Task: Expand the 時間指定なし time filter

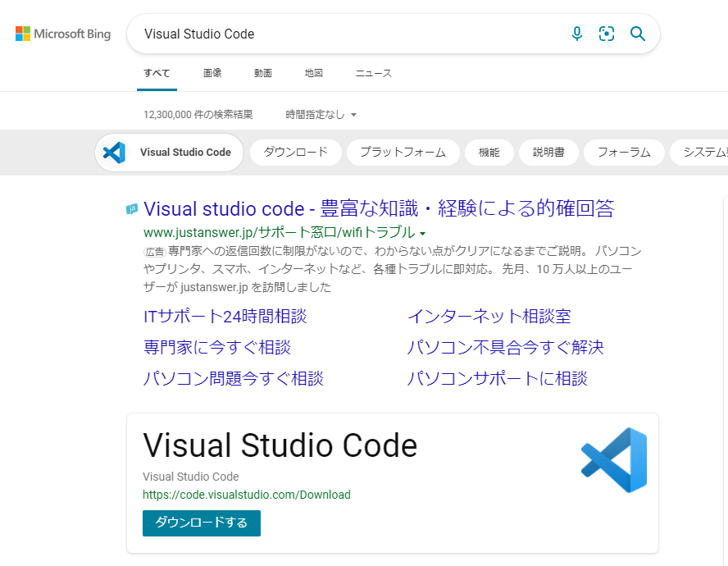Action: [x=321, y=114]
